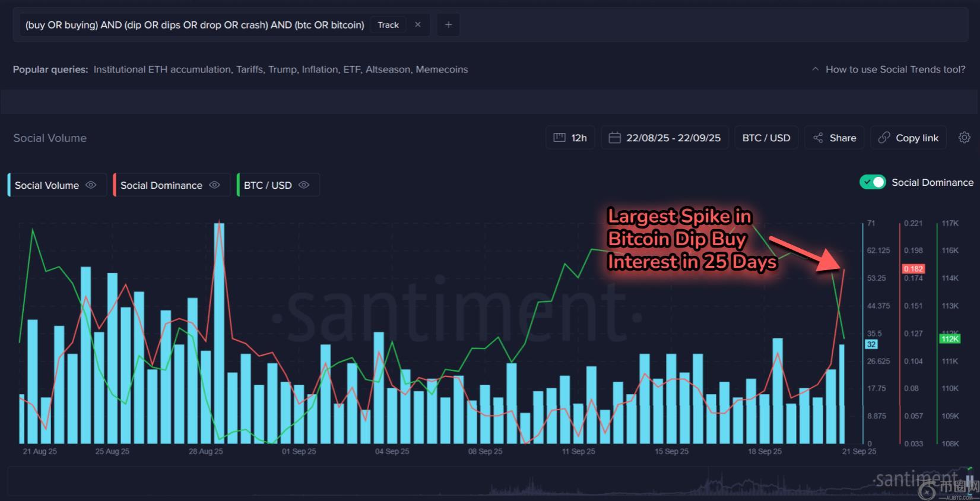Toggle the Social Dominance switch
This screenshot has height=501, width=980.
(x=872, y=182)
